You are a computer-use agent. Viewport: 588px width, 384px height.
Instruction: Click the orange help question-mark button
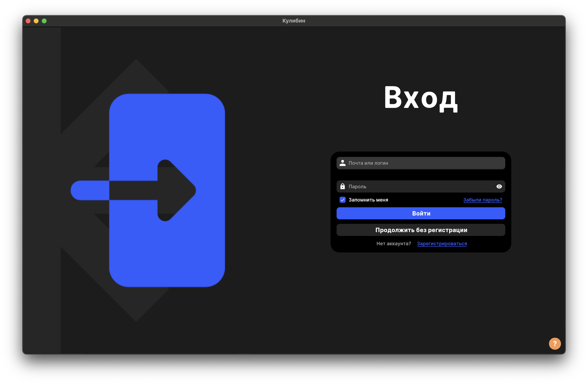[x=555, y=343]
